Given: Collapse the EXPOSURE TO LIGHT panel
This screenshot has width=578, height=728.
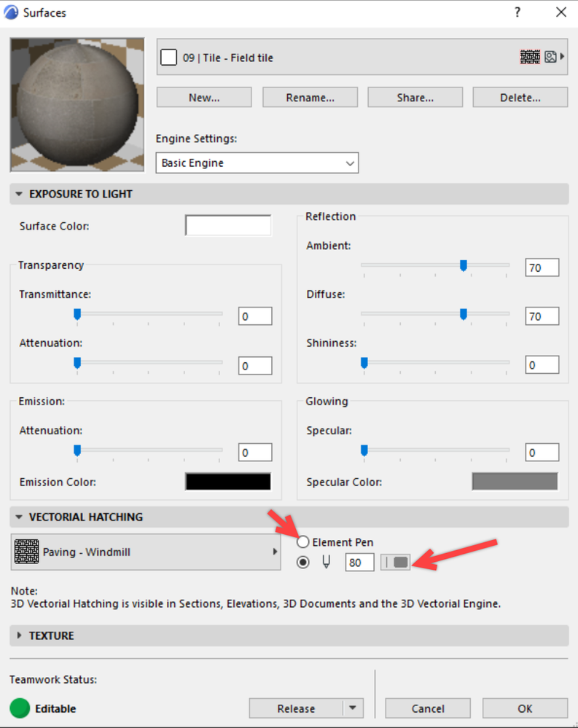Looking at the screenshot, I should pos(19,194).
